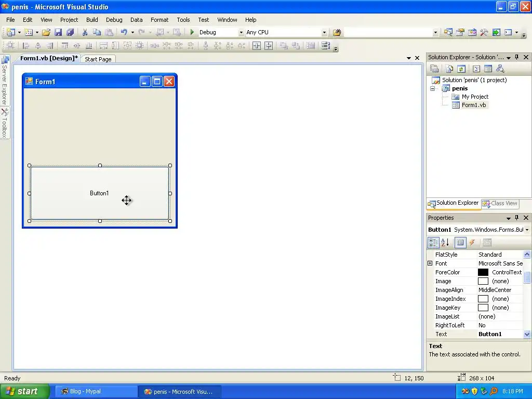This screenshot has width=532, height=399.
Task: Open the Properties Window toolbar icon
Action: tap(460, 32)
